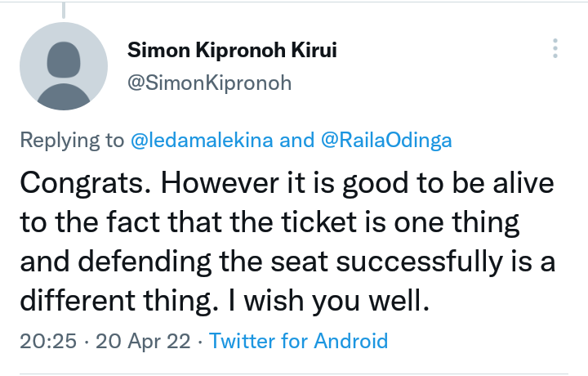Viewport: 588px width, 376px height.
Task: Open the @RailaOdinga mention link
Action: tap(386, 141)
